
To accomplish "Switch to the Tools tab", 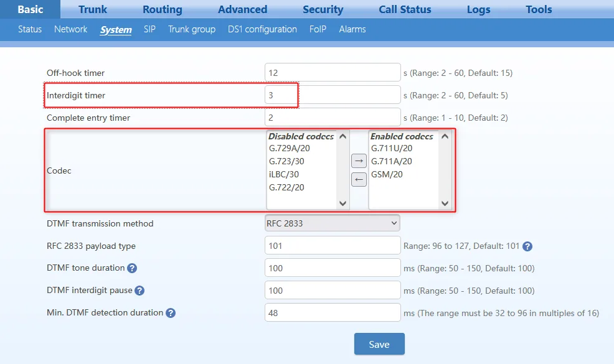I will (x=539, y=9).
